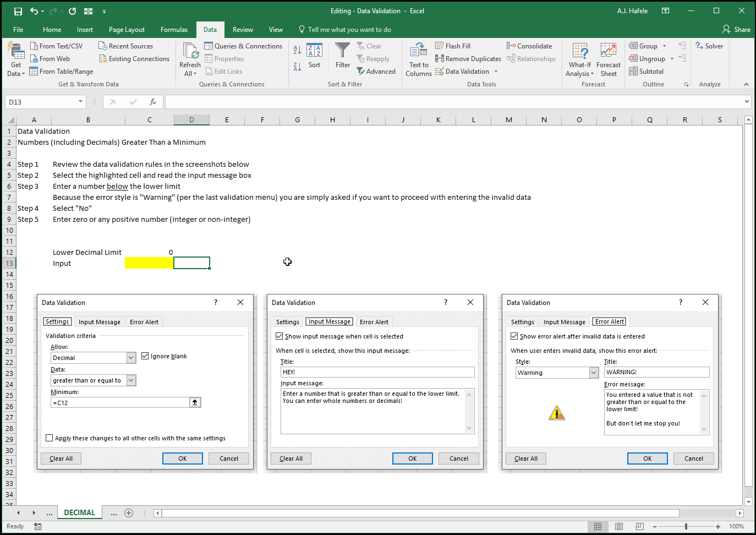Switch to the Formulas ribbon tab
Viewport: 756px width, 535px height.
click(174, 30)
